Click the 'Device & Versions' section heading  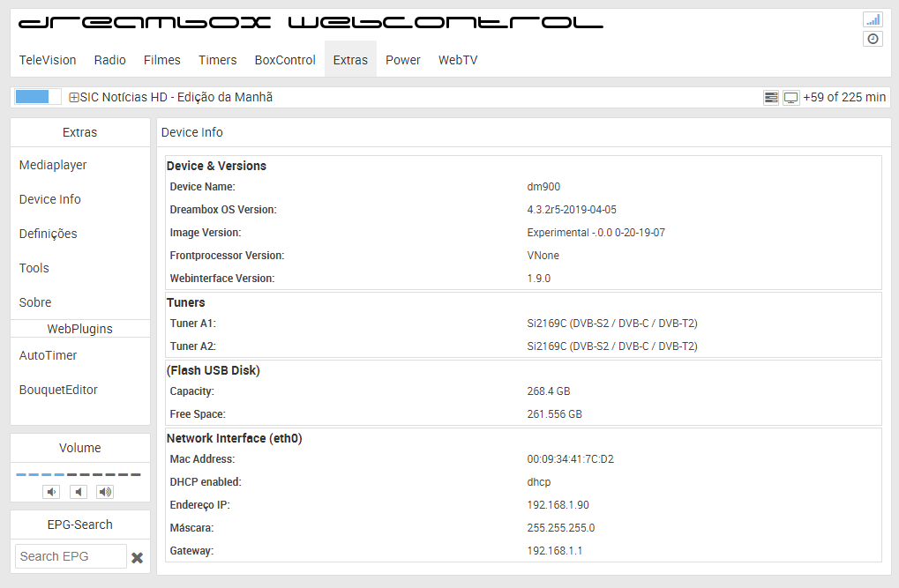pos(216,166)
